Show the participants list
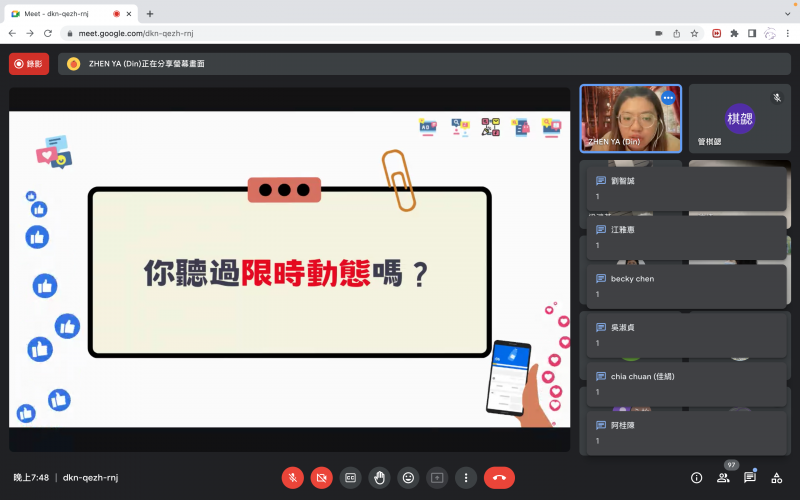The image size is (800, 500). coord(723,478)
